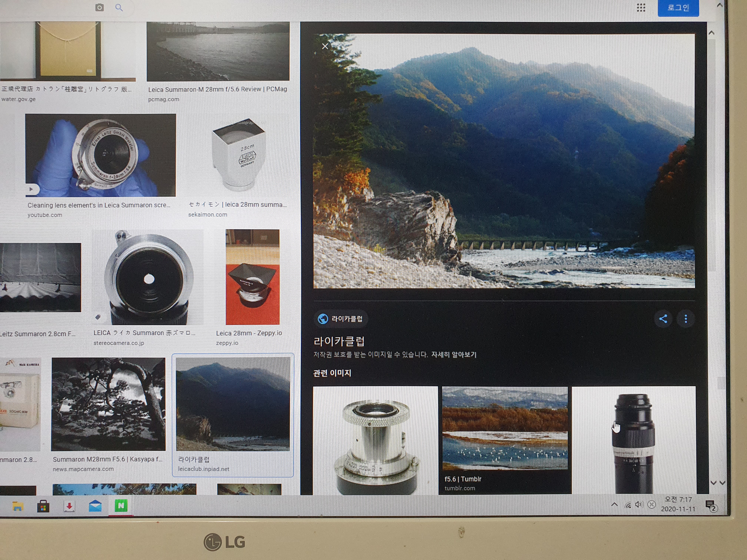Click the 라이카클럽 source chip with globe

click(x=341, y=319)
